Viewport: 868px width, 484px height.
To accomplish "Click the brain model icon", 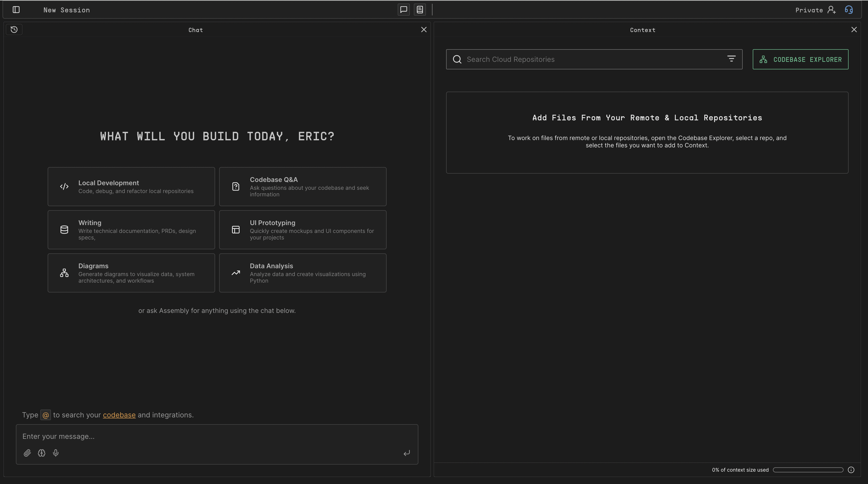I will point(41,453).
